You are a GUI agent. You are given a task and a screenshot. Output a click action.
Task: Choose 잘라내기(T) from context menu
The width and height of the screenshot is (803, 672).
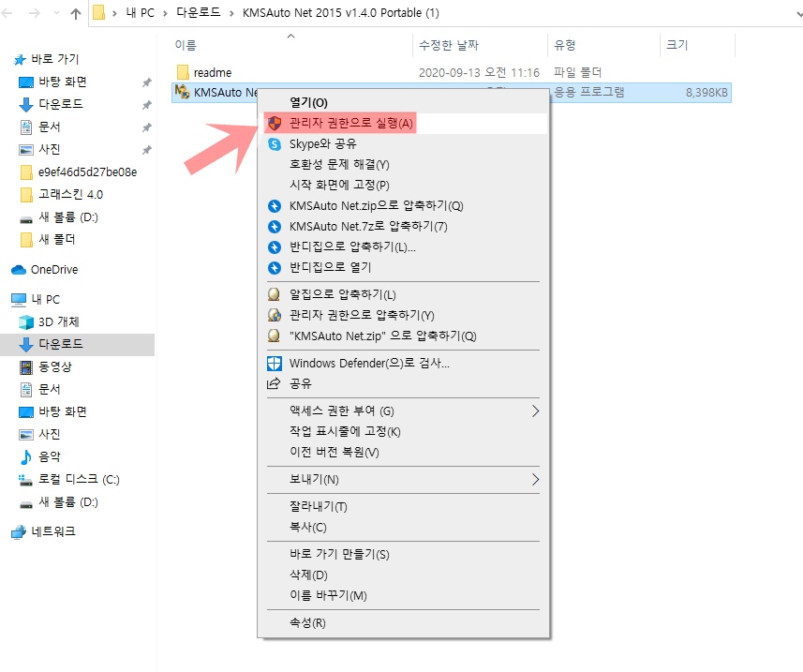point(403,506)
